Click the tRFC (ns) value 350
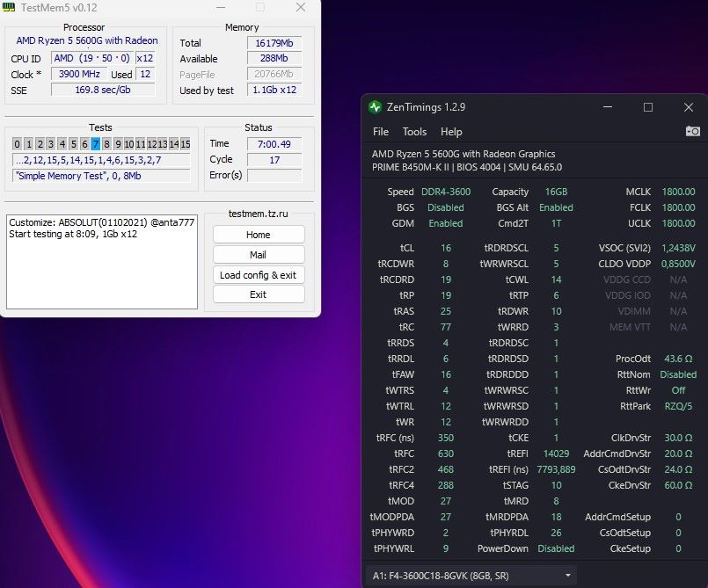The height and width of the screenshot is (588, 708). coord(446,438)
